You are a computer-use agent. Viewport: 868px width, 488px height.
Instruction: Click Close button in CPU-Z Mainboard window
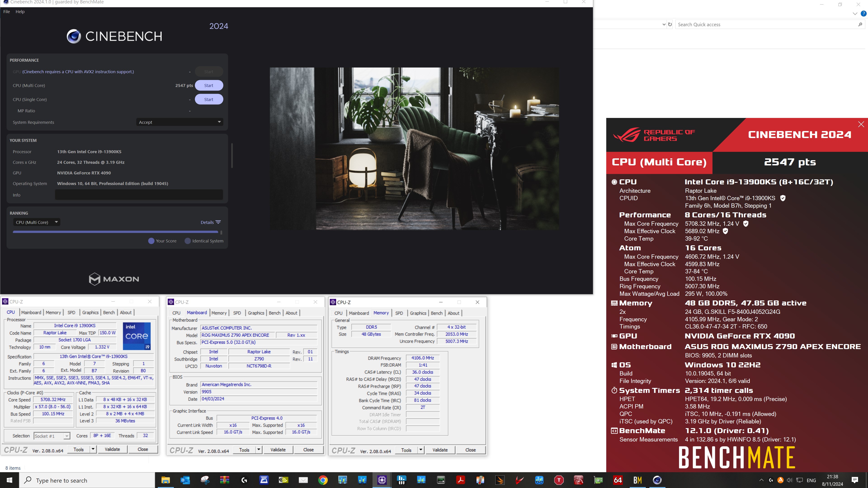click(x=308, y=450)
